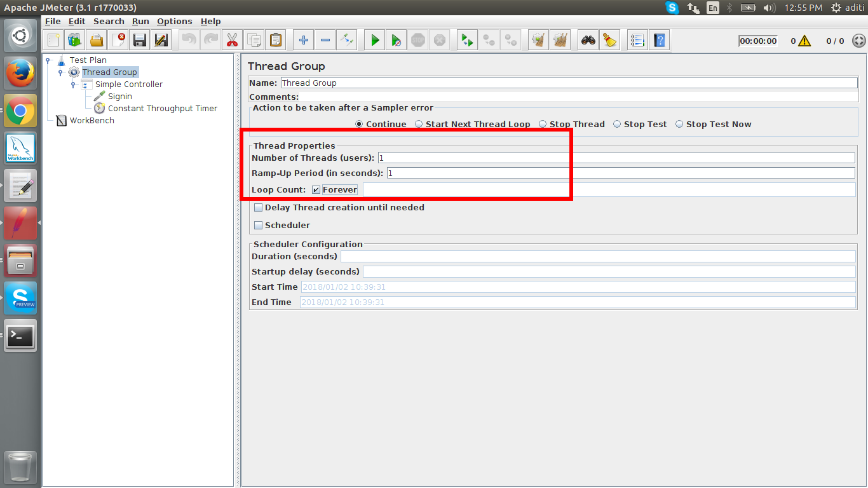Create a new test plan with New icon
This screenshot has height=488, width=868.
[x=53, y=41]
